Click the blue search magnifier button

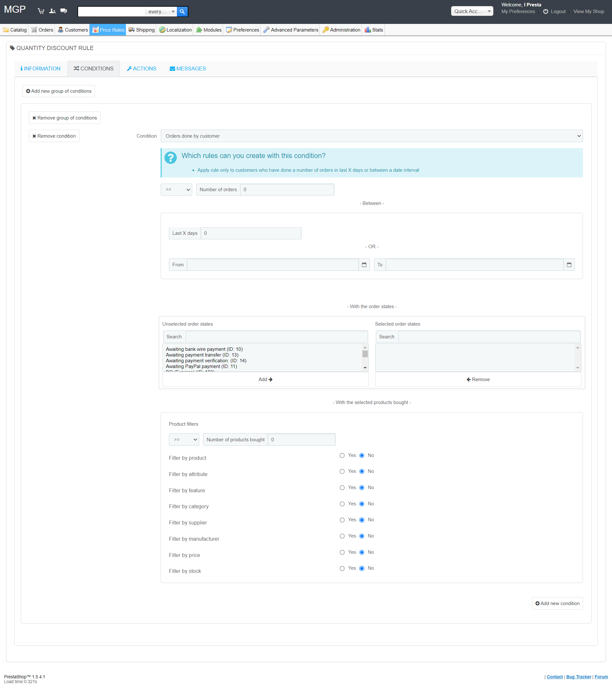pos(182,11)
